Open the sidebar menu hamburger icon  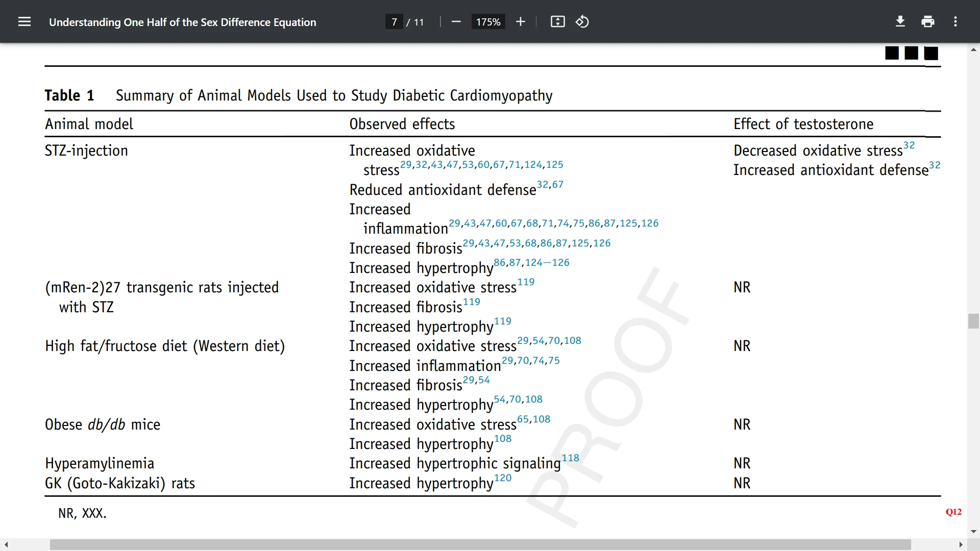pos(24,22)
